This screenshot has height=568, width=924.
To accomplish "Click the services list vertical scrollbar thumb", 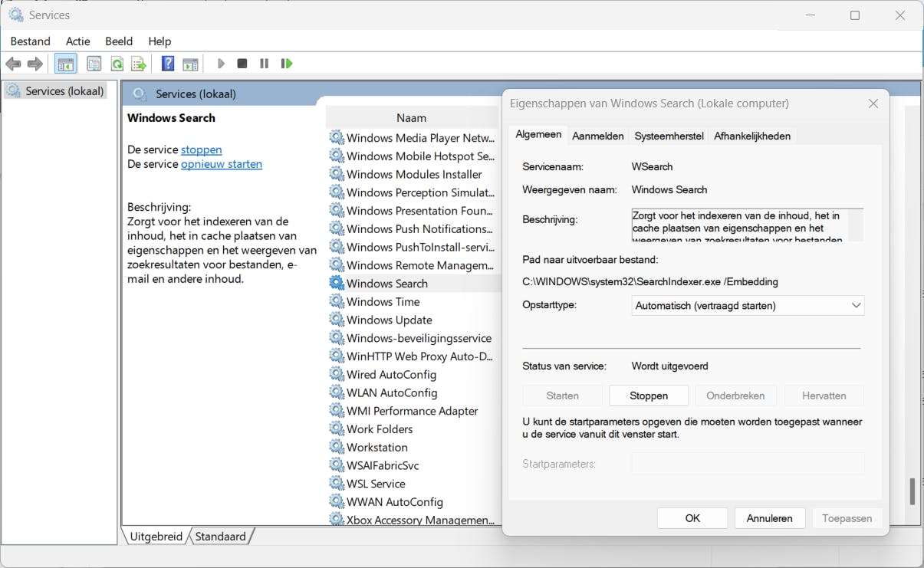I will click(912, 491).
